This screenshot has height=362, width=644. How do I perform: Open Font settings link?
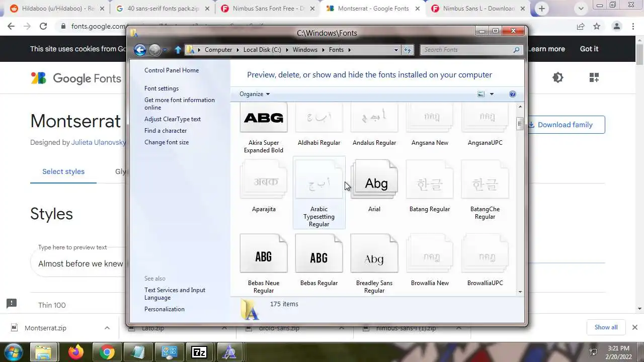point(162,88)
